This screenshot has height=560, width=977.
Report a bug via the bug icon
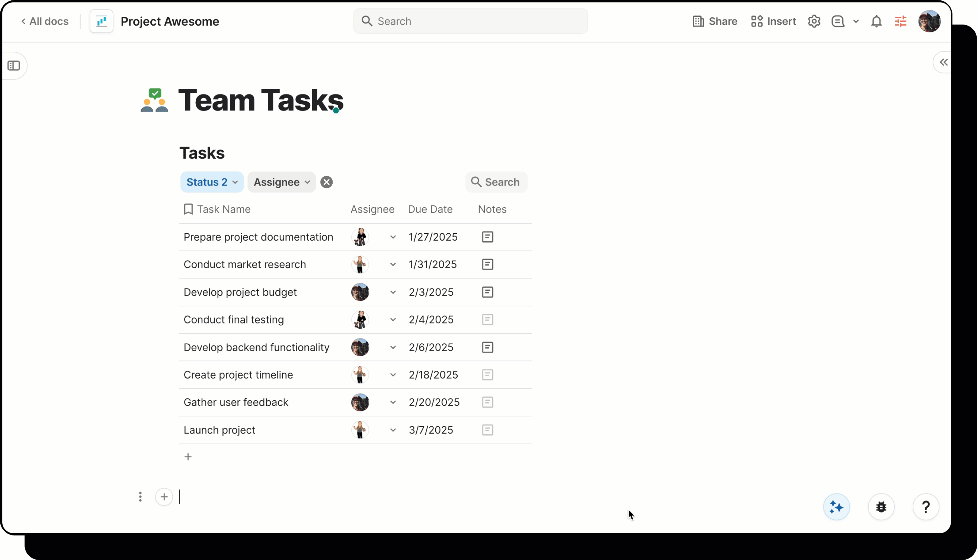point(881,506)
